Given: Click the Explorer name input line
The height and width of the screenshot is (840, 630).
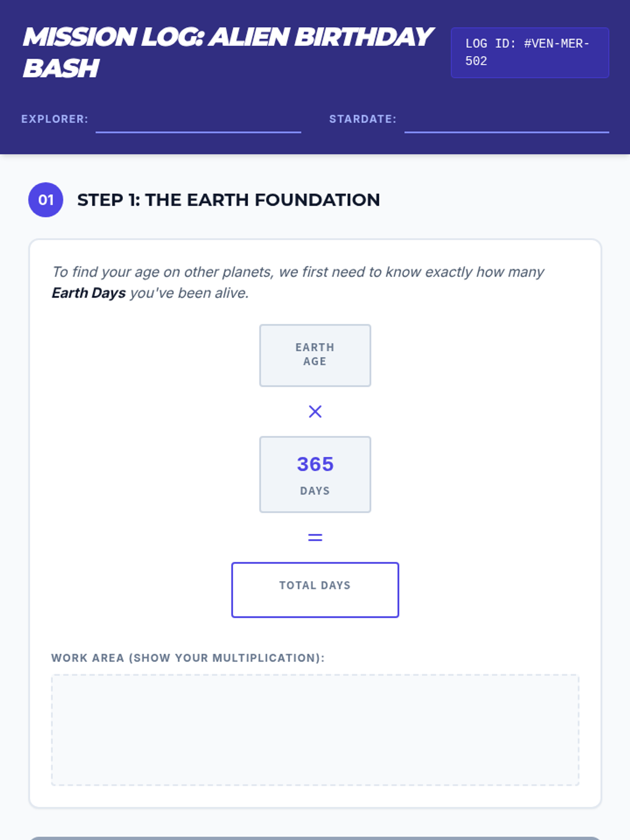Looking at the screenshot, I should [x=198, y=122].
